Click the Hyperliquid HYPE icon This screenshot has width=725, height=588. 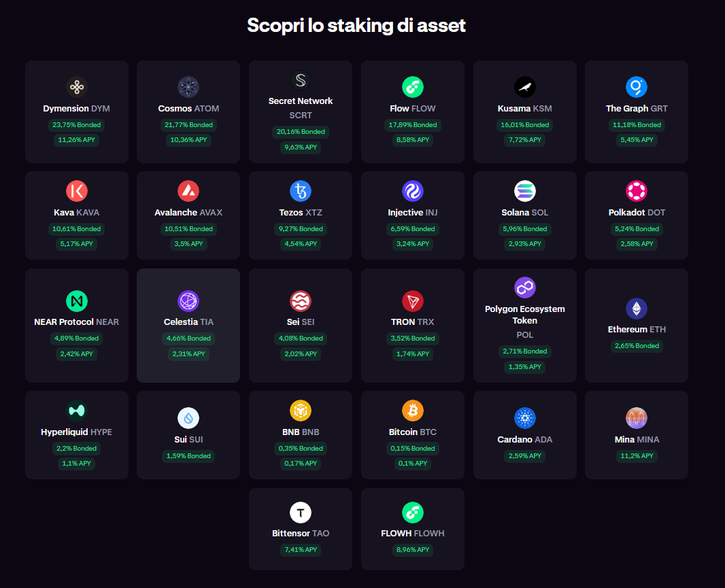coord(77,411)
